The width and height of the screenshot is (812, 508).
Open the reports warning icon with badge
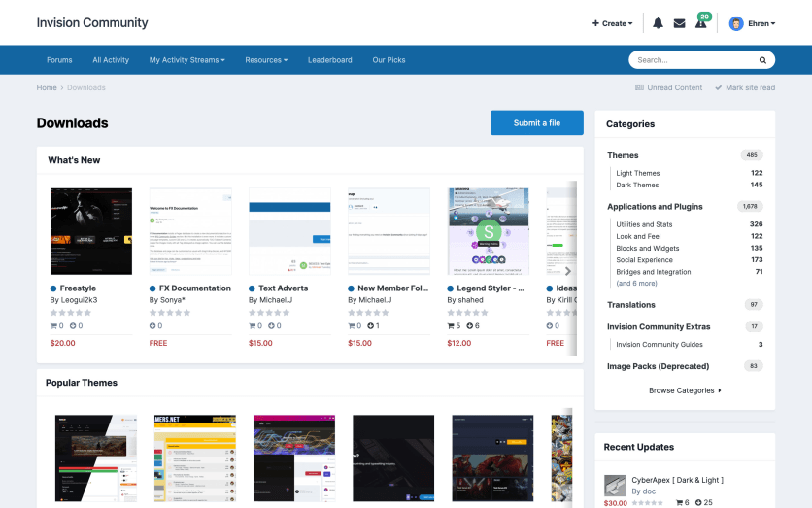[700, 23]
